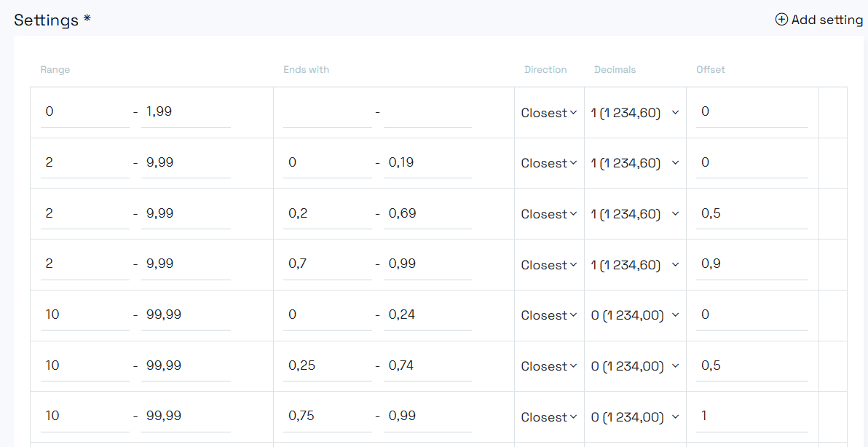Expand the Decimals dropdown in the third row
This screenshot has width=868, height=447.
(x=634, y=213)
